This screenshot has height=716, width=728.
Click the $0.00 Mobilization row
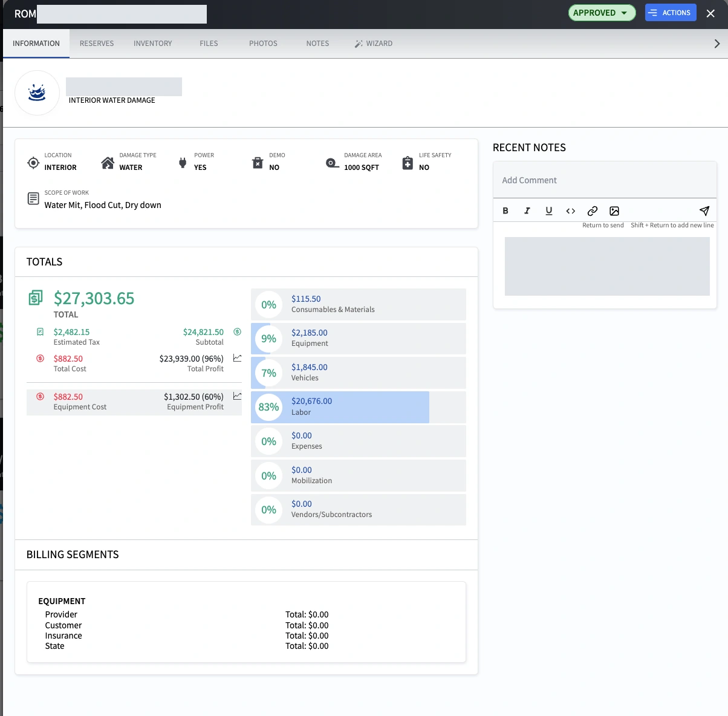tap(359, 475)
